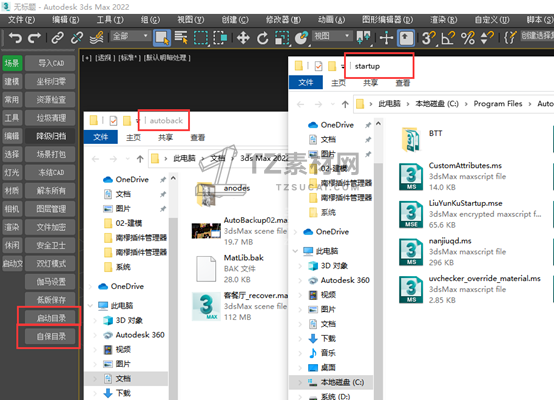This screenshot has height=400, width=554.
Task: Open the 视图 reference coordinate dropdown
Action: [x=331, y=36]
